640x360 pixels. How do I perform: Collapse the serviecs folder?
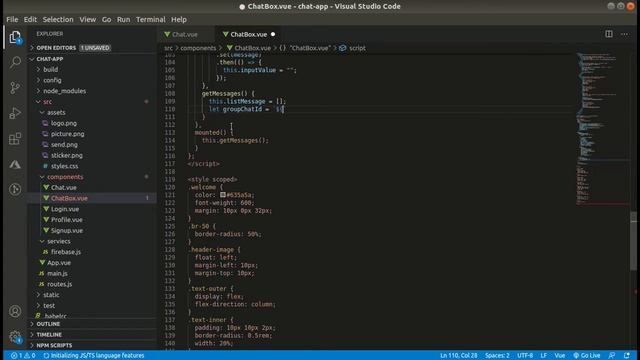(92, 241)
